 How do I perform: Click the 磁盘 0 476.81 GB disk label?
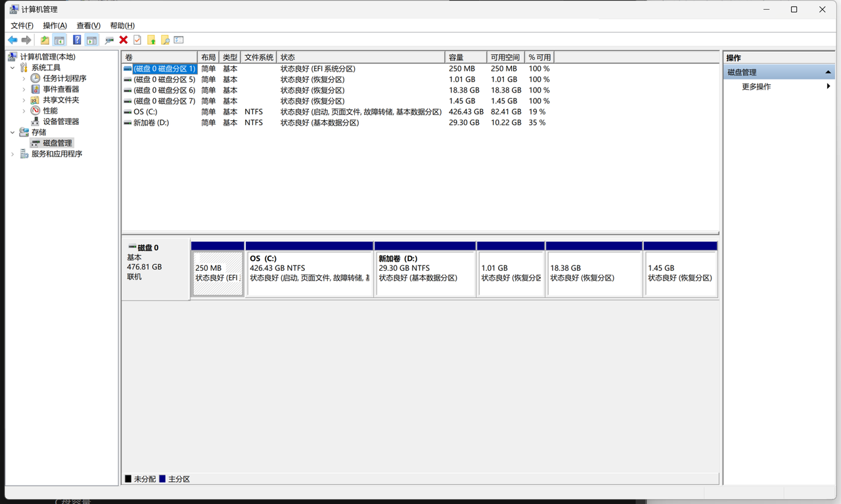(x=156, y=269)
